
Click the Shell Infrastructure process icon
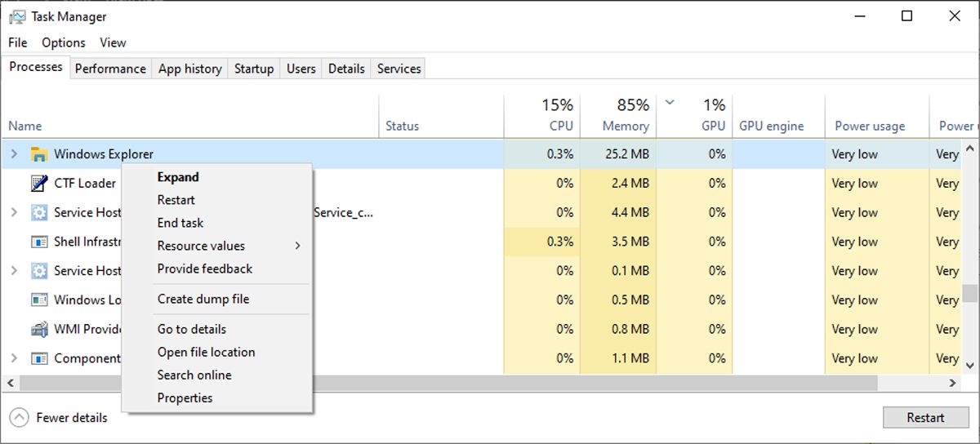click(38, 242)
